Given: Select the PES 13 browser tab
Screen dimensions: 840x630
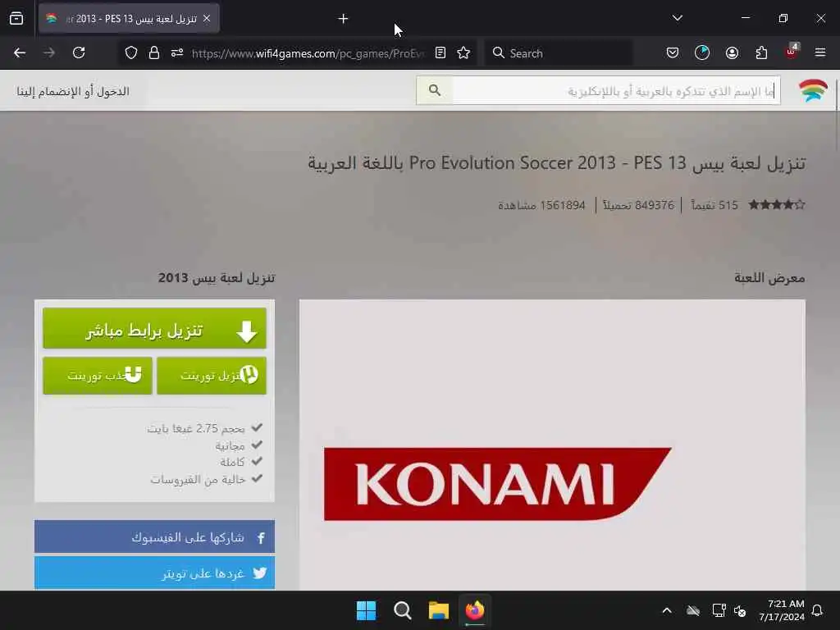Looking at the screenshot, I should click(129, 19).
